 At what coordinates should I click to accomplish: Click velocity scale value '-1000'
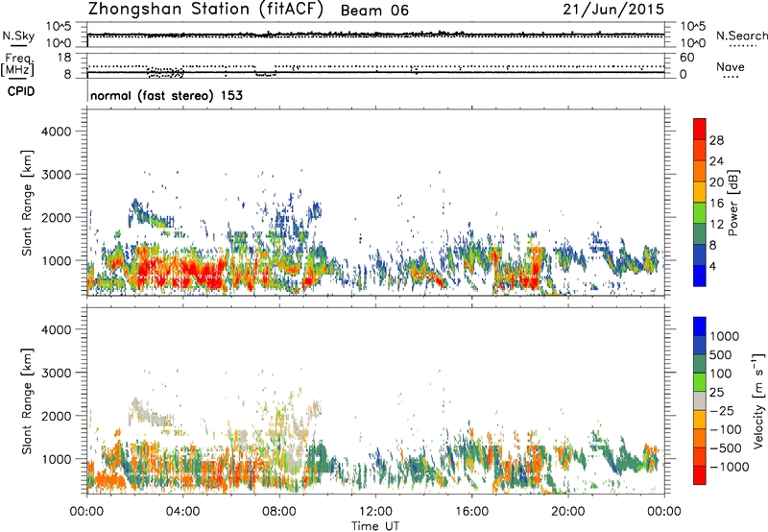pyautogui.click(x=730, y=467)
